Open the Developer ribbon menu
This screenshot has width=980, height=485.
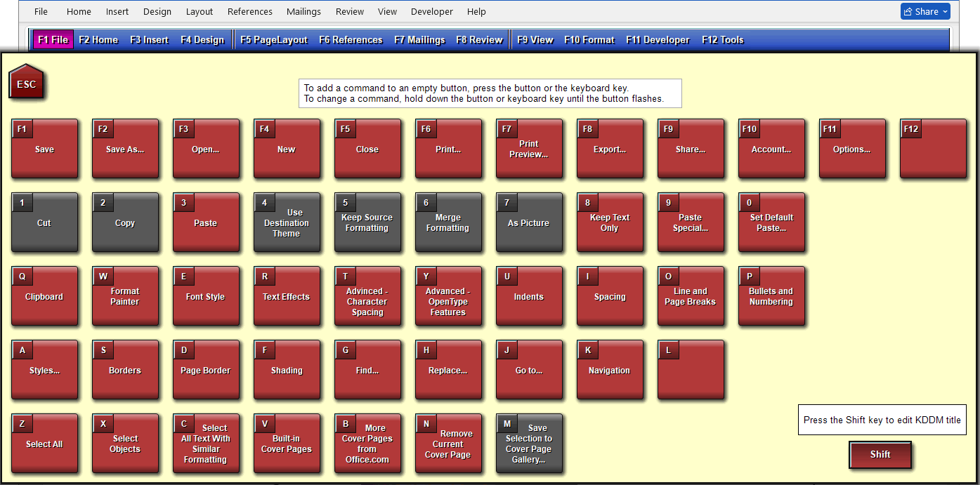coord(432,11)
